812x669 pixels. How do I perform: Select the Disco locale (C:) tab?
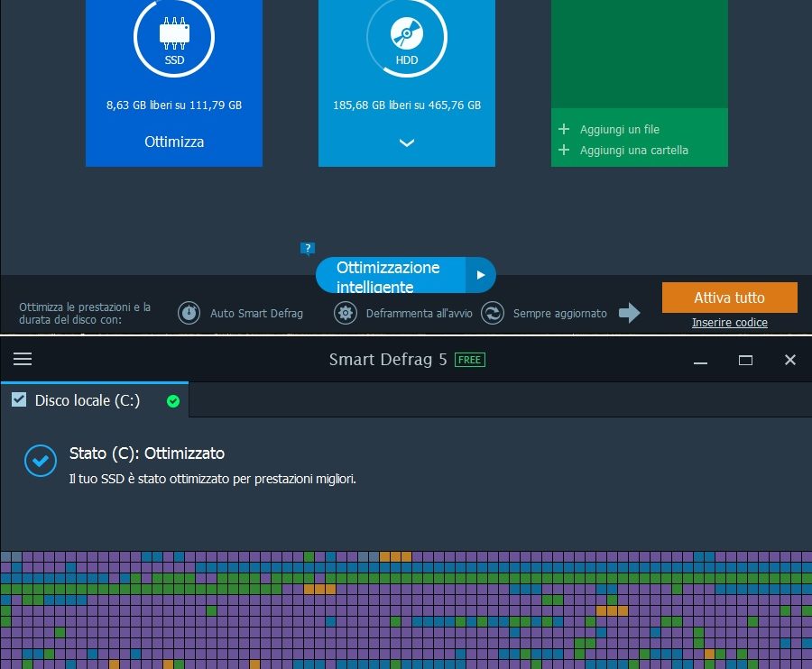88,400
